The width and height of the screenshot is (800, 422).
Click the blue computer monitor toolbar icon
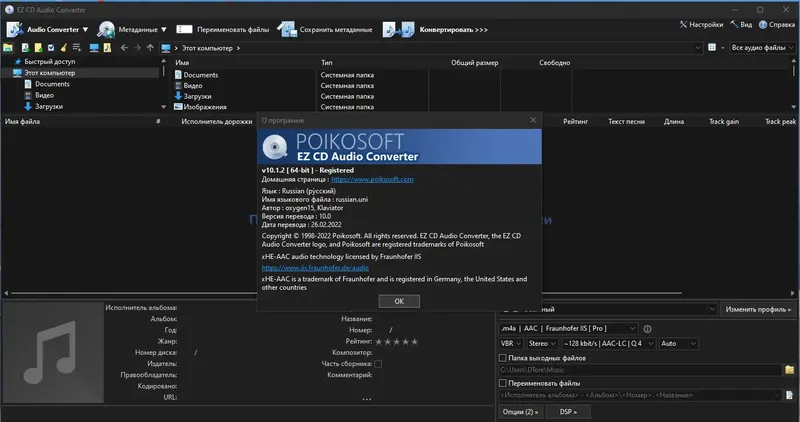click(94, 48)
